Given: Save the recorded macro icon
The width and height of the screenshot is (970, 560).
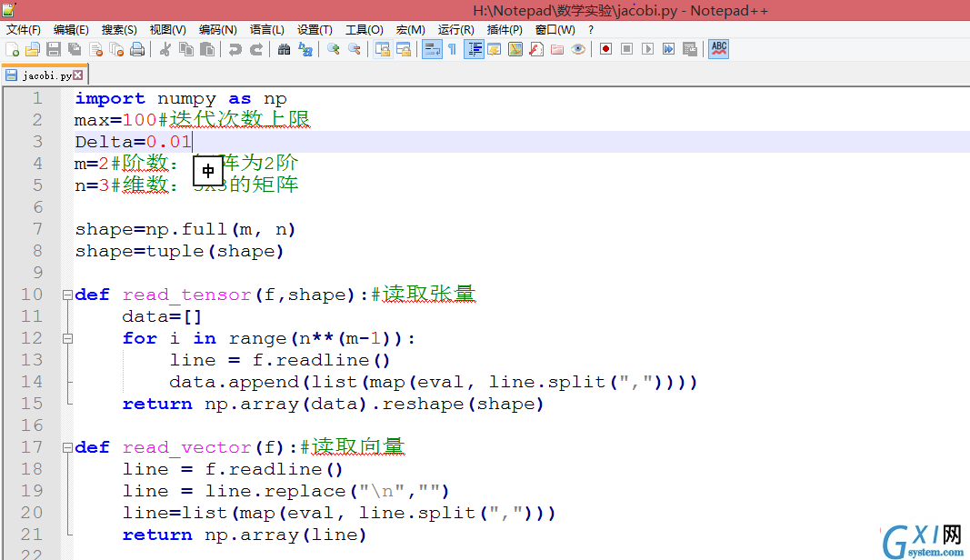Looking at the screenshot, I should tap(690, 49).
